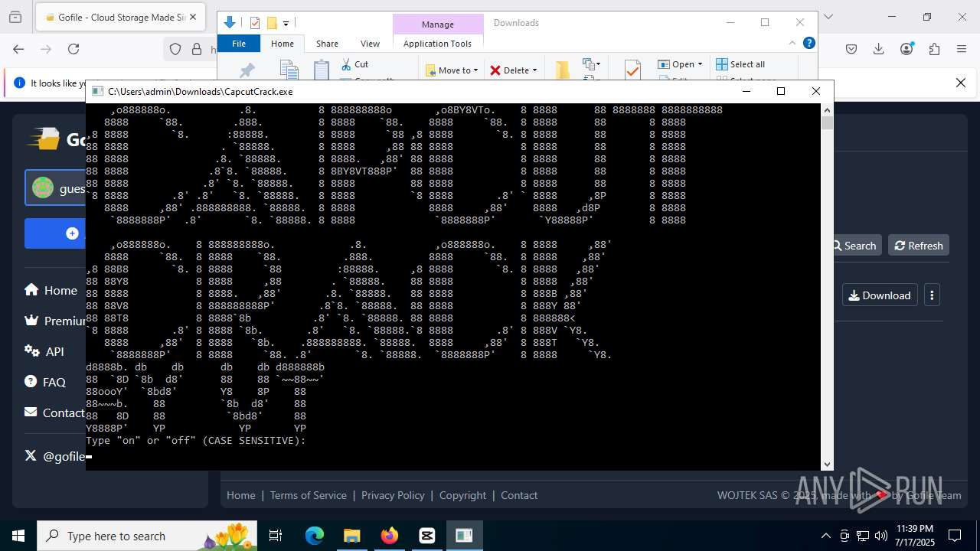Open API in Gofile sidebar
The image size is (980, 551).
point(44,351)
